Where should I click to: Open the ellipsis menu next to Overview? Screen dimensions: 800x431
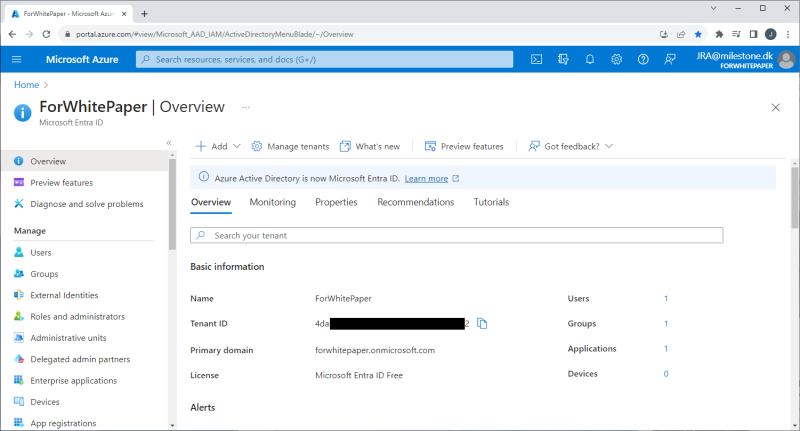pyautogui.click(x=246, y=107)
